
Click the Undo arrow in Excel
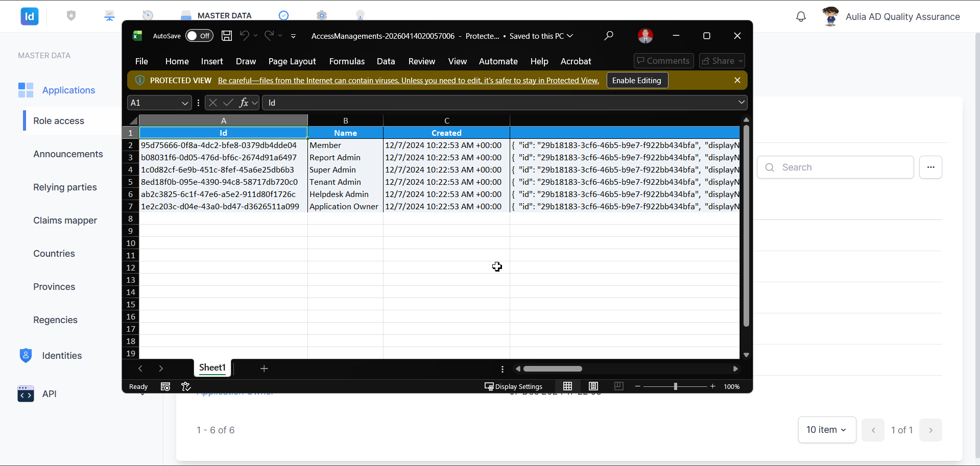point(245,35)
